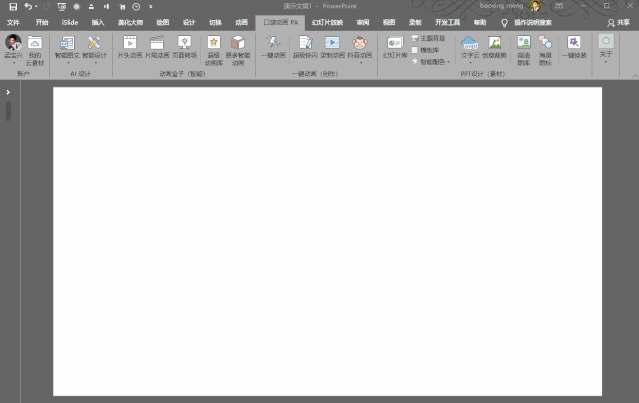Open the 帮助 help tab
This screenshot has height=403, width=639.
point(480,22)
